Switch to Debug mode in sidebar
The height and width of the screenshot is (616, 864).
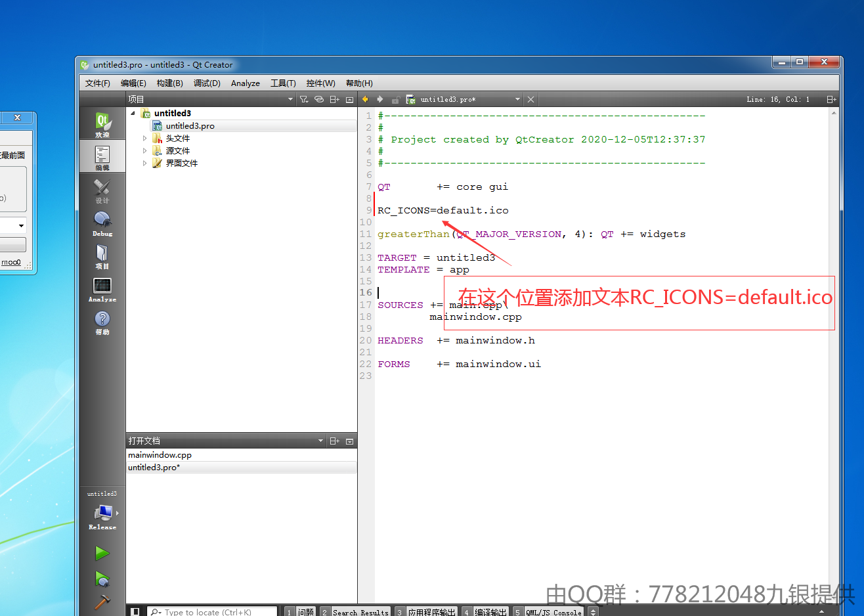tap(102, 223)
